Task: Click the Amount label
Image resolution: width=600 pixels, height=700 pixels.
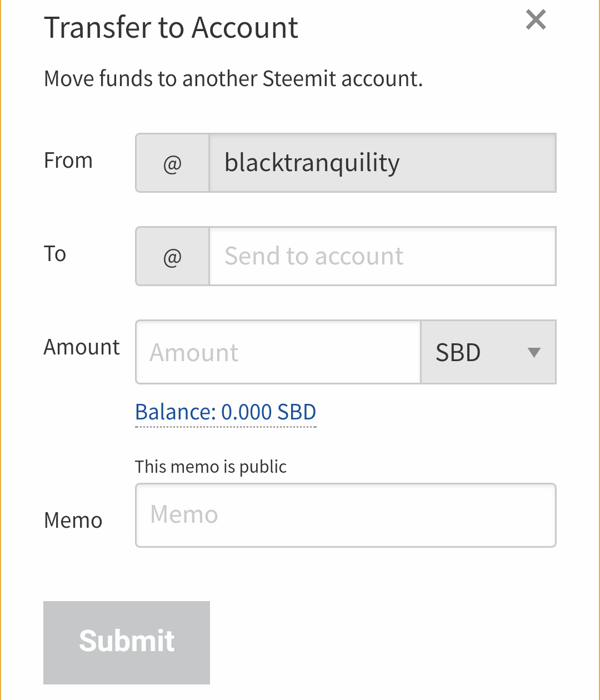Action: [x=82, y=347]
